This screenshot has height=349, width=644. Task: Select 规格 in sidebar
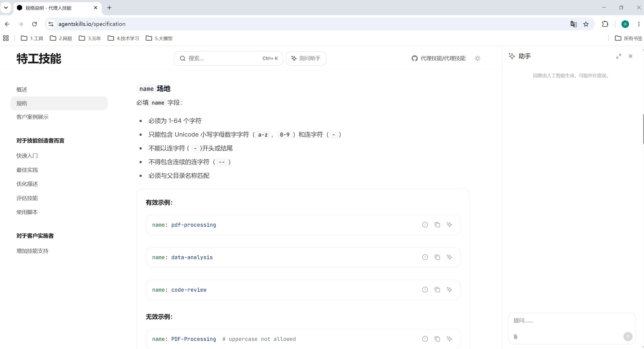coord(59,103)
